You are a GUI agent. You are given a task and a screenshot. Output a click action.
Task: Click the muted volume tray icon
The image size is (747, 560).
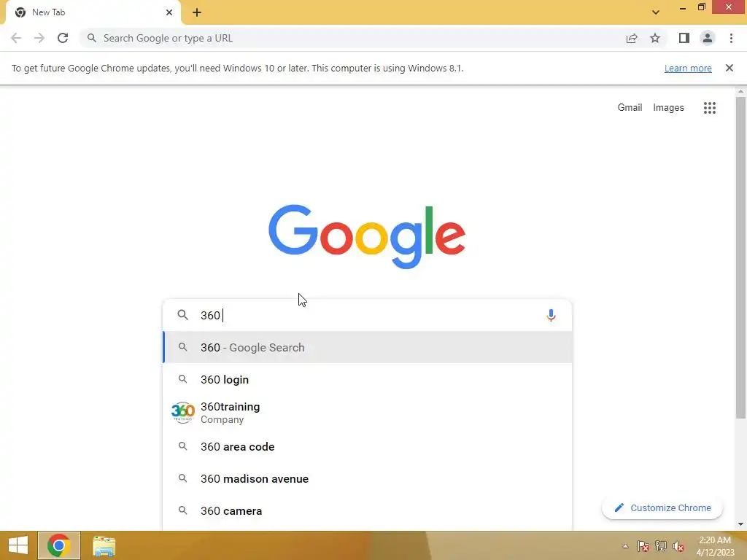click(678, 546)
